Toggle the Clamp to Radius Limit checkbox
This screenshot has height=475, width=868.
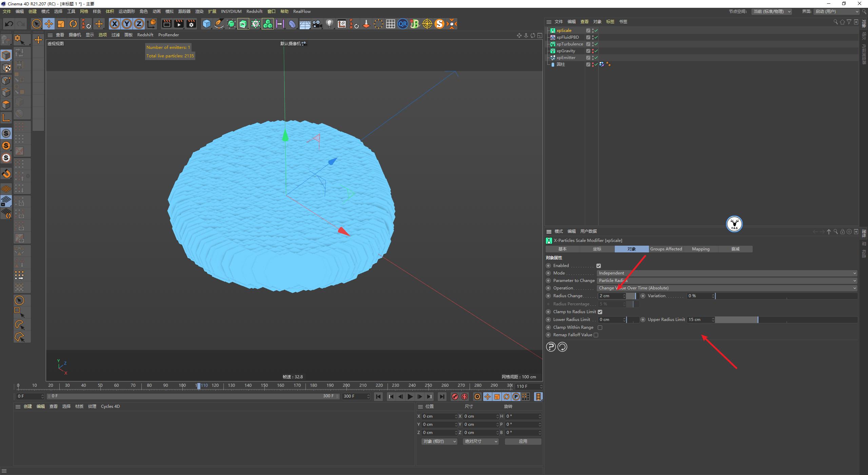(599, 311)
